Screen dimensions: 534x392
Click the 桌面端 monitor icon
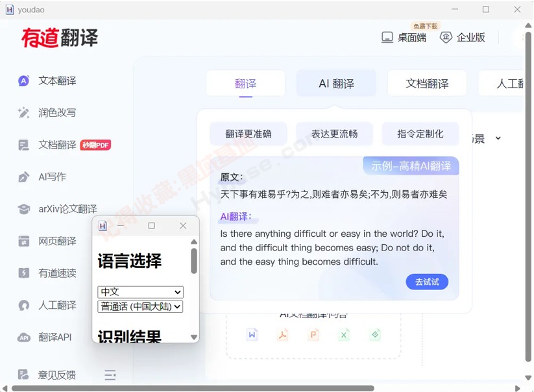point(387,37)
